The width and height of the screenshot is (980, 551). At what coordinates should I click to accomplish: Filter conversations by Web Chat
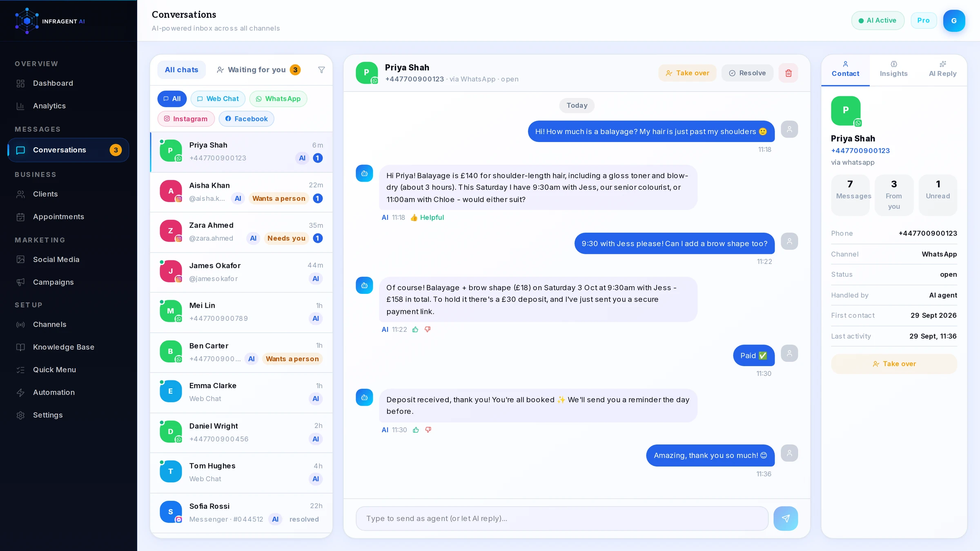[x=218, y=99]
